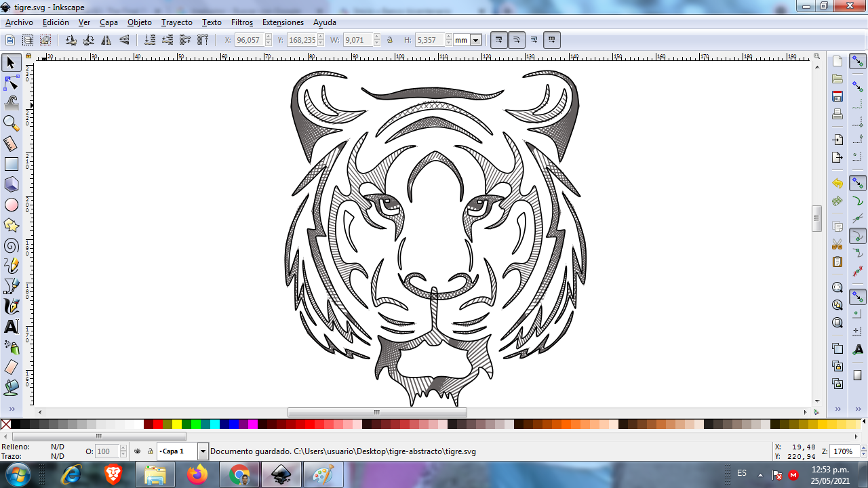This screenshot has width=868, height=488.
Task: Click Print document icon
Action: click(837, 114)
